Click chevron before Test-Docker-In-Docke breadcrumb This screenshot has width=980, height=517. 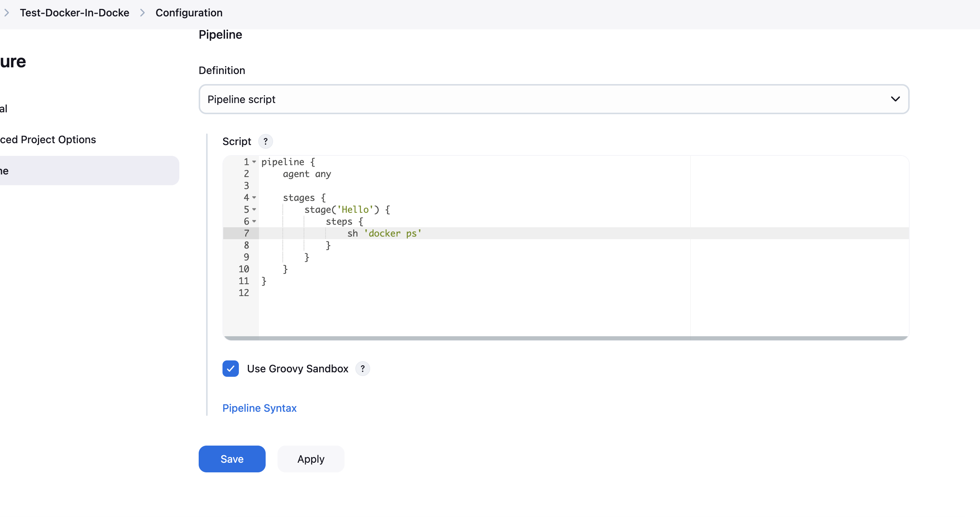[6, 13]
